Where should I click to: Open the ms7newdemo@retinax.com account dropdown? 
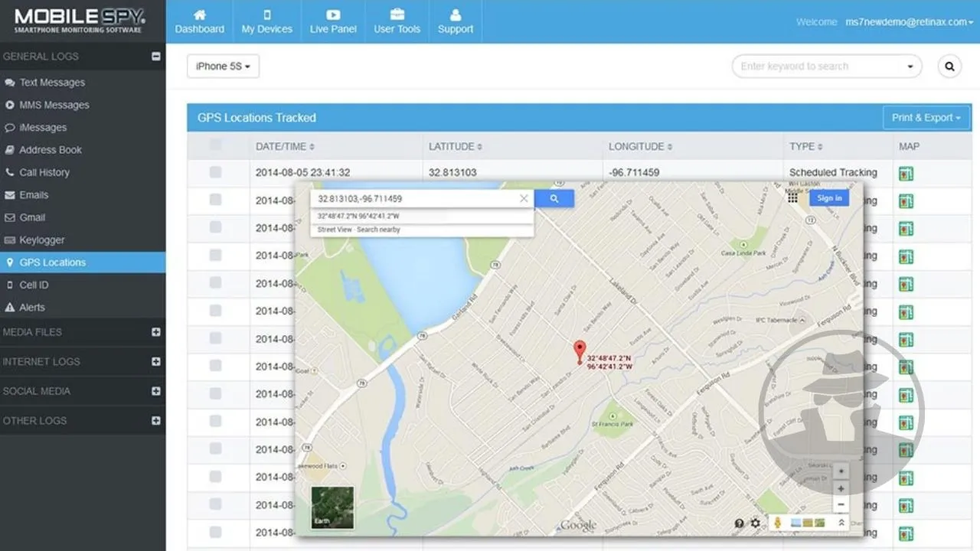[910, 22]
